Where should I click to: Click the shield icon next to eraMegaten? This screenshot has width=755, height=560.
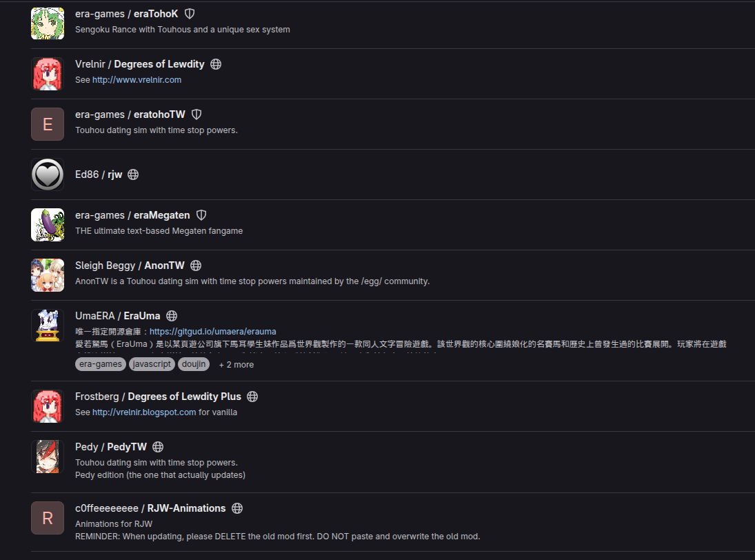point(201,215)
